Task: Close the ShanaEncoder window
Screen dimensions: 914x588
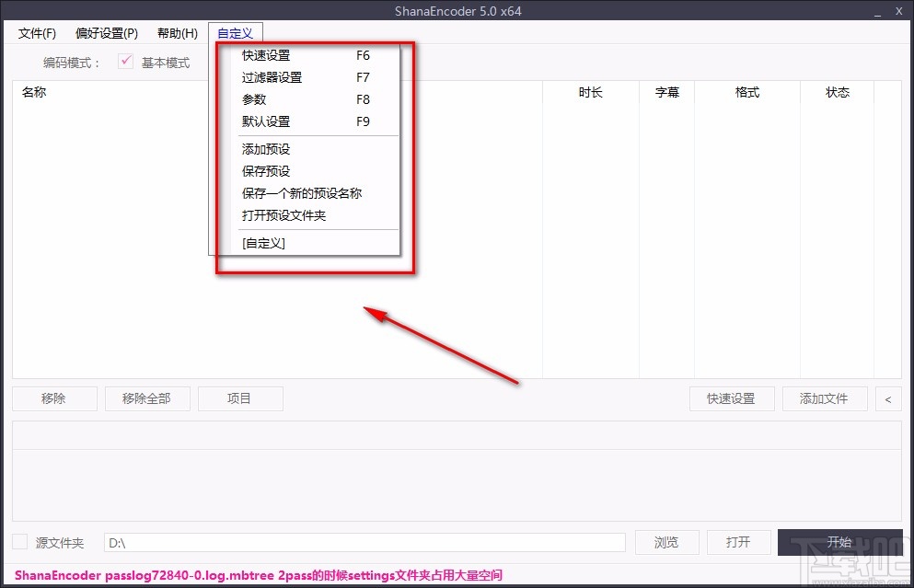Action: (x=899, y=12)
